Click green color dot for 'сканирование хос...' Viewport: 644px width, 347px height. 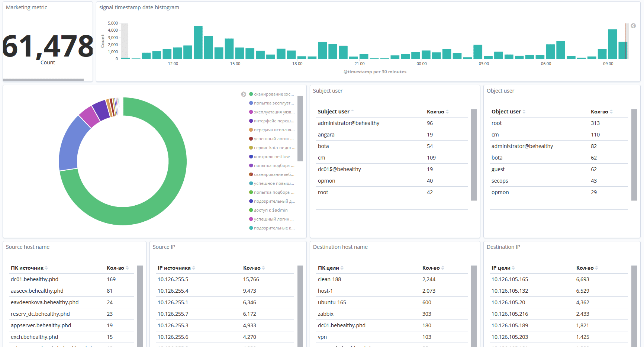[x=251, y=94]
